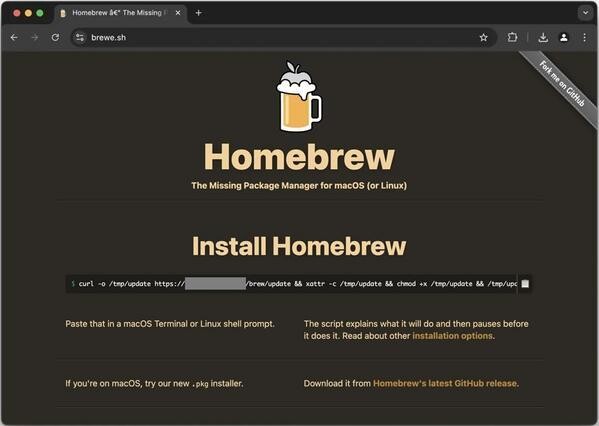The image size is (599, 426).
Task: Select the Homebrew browser tab
Action: pyautogui.click(x=120, y=13)
